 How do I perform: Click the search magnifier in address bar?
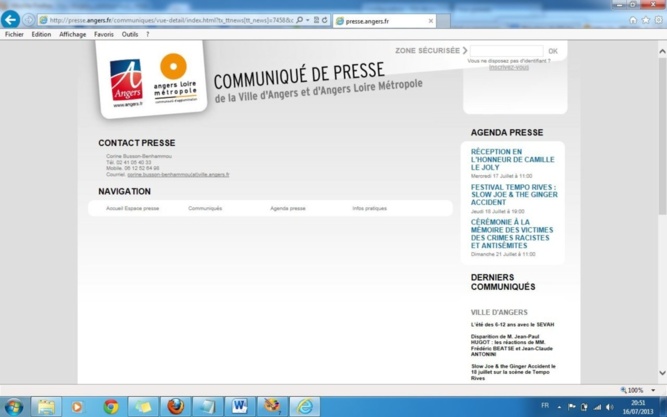pos(299,20)
